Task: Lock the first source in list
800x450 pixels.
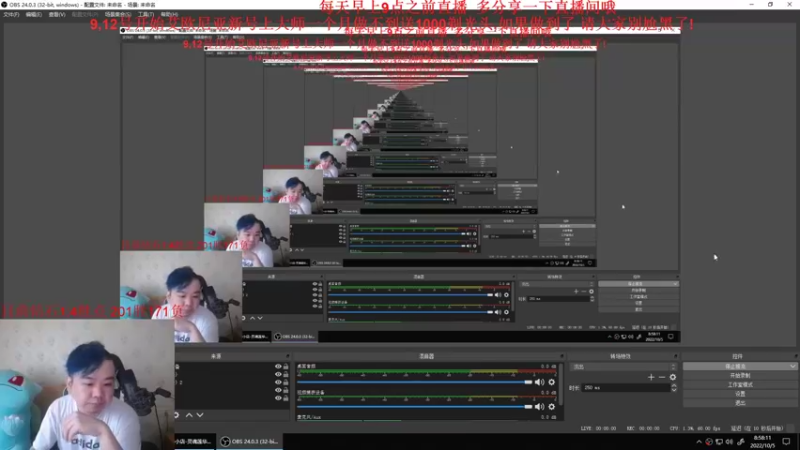Action: (286, 366)
